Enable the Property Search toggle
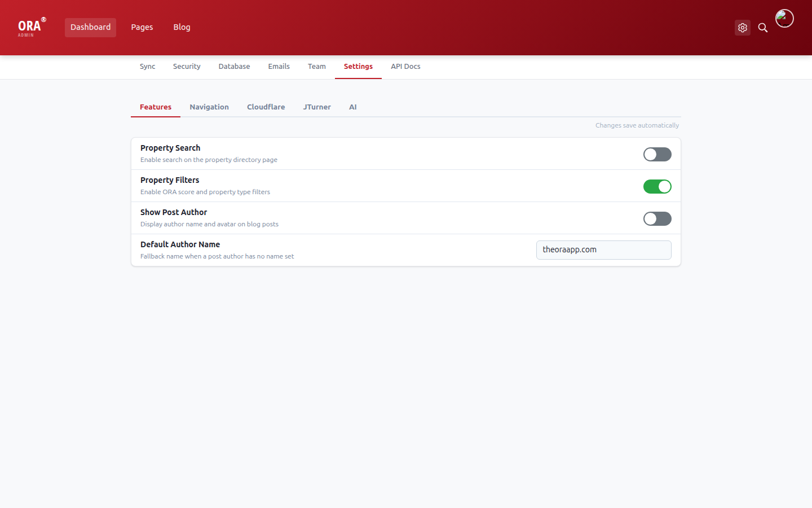812x508 pixels. [657, 155]
